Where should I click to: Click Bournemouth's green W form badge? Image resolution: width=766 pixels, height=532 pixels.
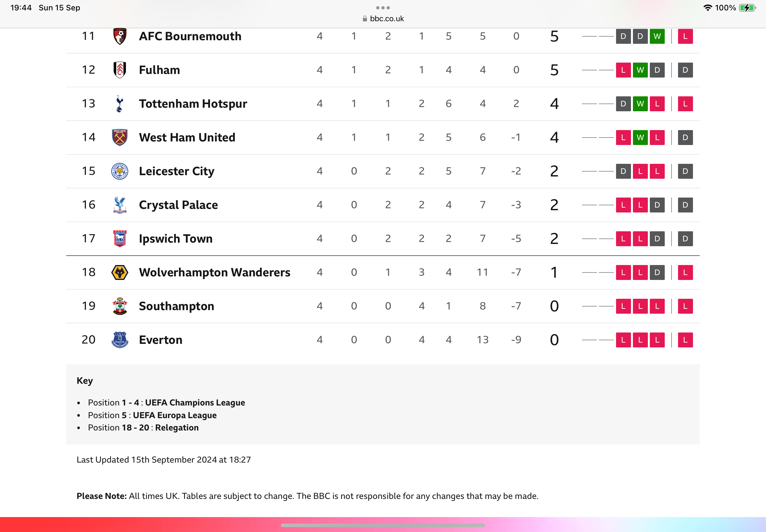click(657, 36)
